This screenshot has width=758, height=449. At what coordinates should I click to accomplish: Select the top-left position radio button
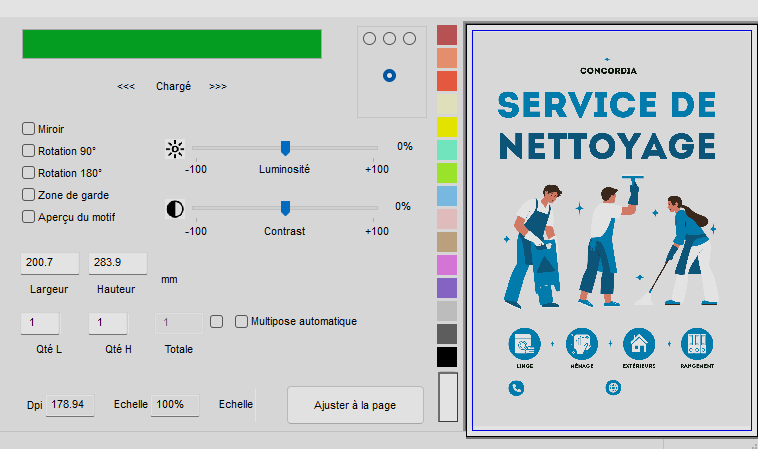coord(370,38)
